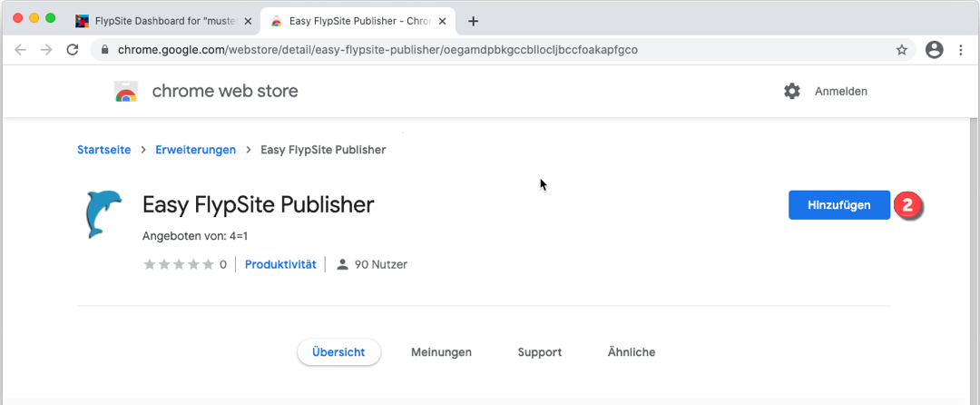980x405 pixels.
Task: Open the Ähnliche tab
Action: point(632,352)
